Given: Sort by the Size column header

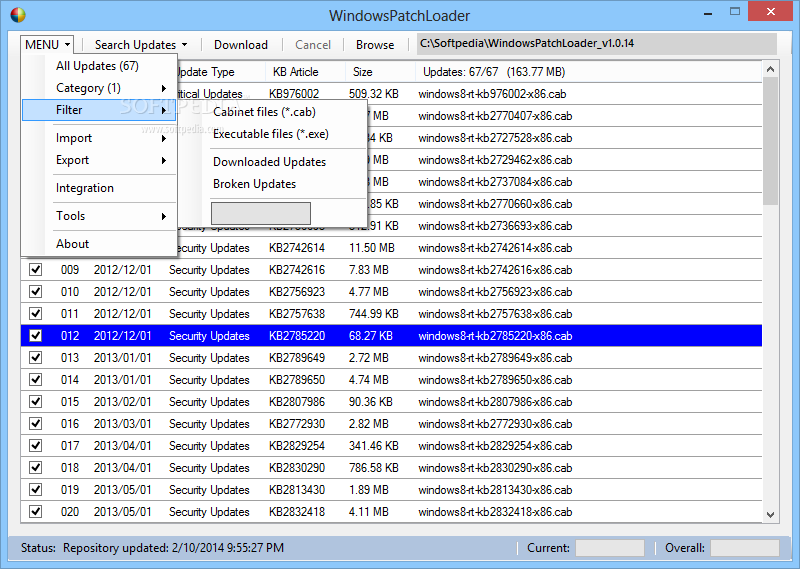Looking at the screenshot, I should pos(381,72).
